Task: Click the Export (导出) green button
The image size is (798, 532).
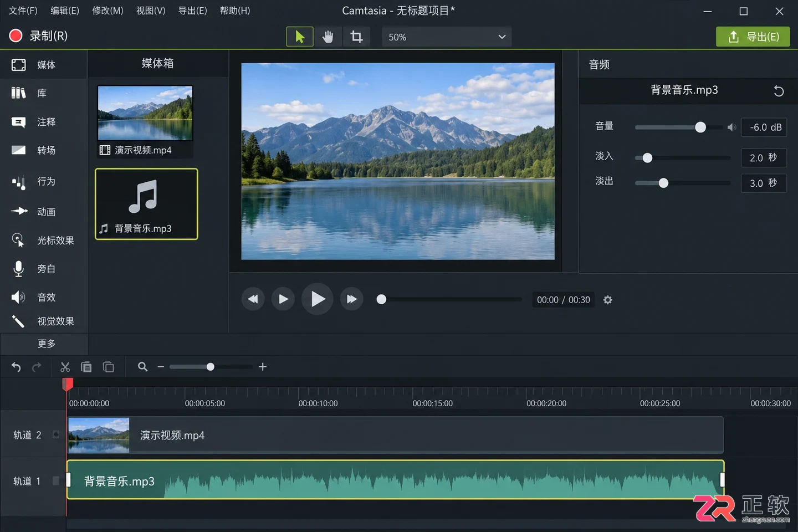Action: (x=753, y=37)
